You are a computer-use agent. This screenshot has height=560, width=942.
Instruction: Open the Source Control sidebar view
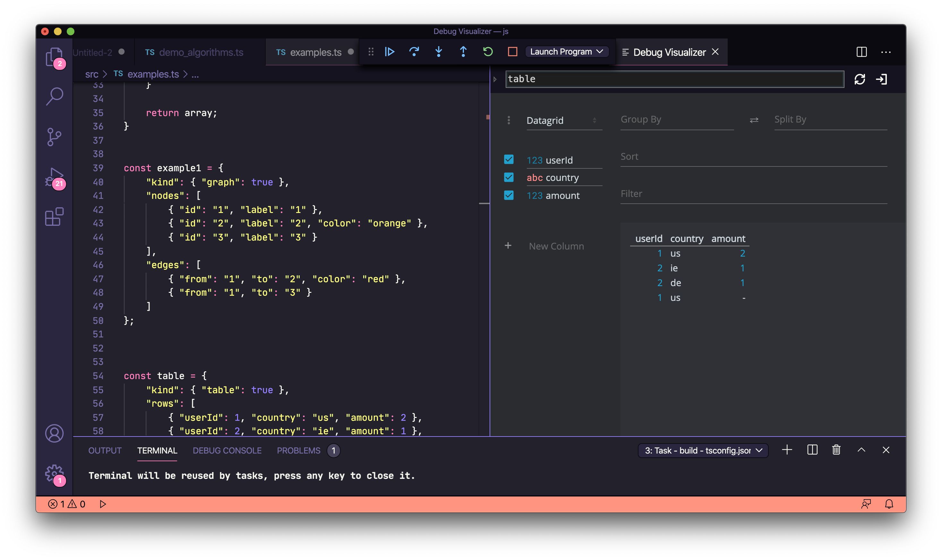pyautogui.click(x=54, y=137)
